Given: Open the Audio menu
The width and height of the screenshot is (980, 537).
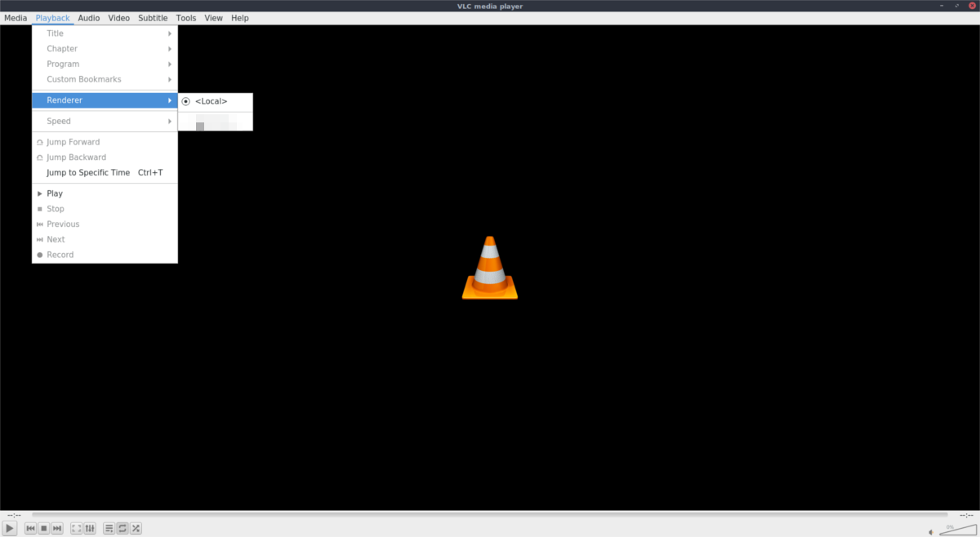Looking at the screenshot, I should (89, 18).
